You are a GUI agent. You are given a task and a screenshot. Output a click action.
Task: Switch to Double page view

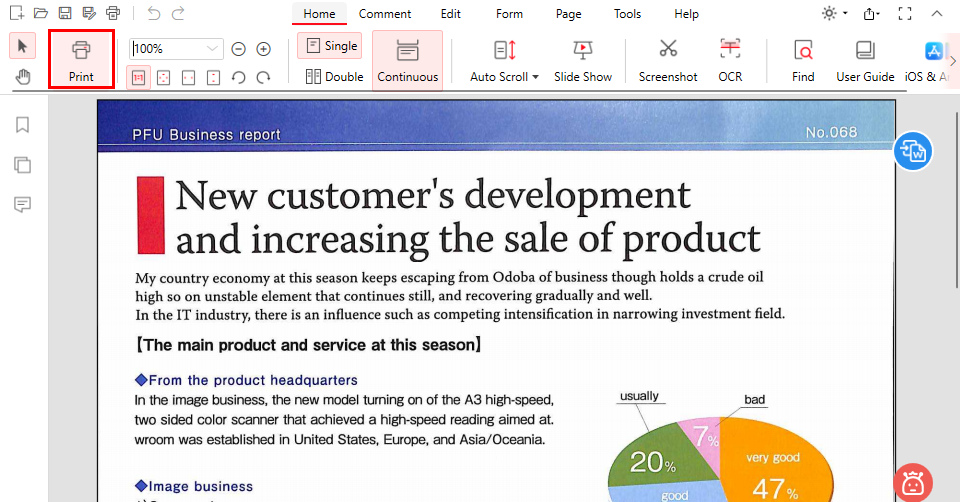(x=334, y=76)
